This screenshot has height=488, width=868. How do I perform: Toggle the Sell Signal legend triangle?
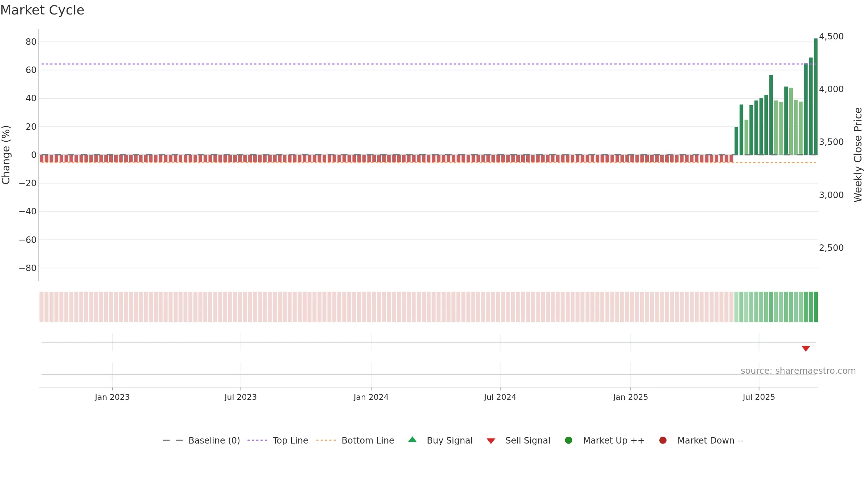[491, 441]
